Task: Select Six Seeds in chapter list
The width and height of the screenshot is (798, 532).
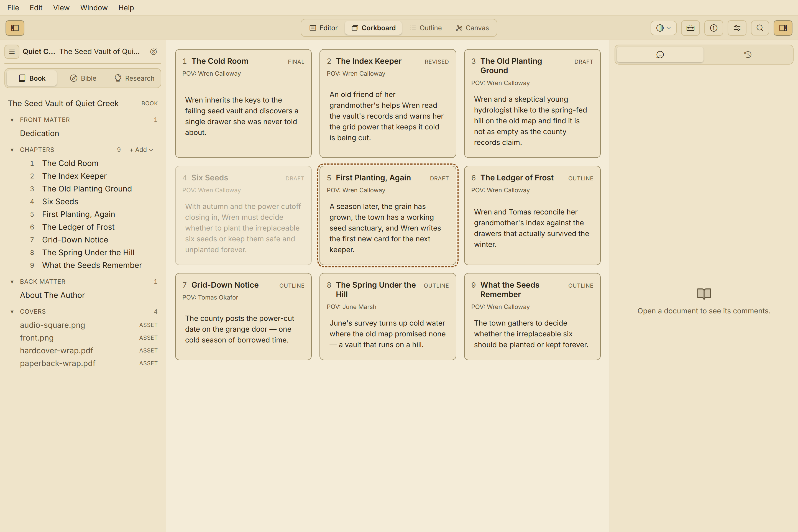Action: click(83, 201)
